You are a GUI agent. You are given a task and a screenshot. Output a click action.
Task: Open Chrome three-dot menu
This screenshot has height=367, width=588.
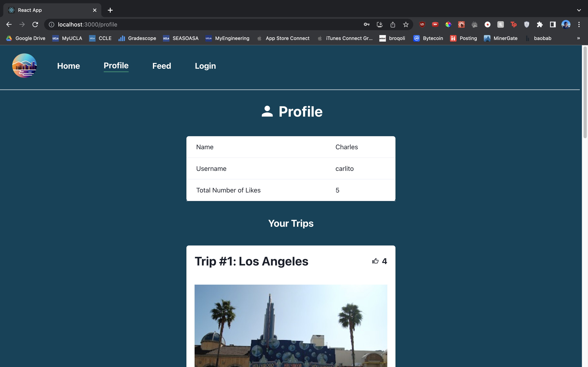[x=579, y=24]
